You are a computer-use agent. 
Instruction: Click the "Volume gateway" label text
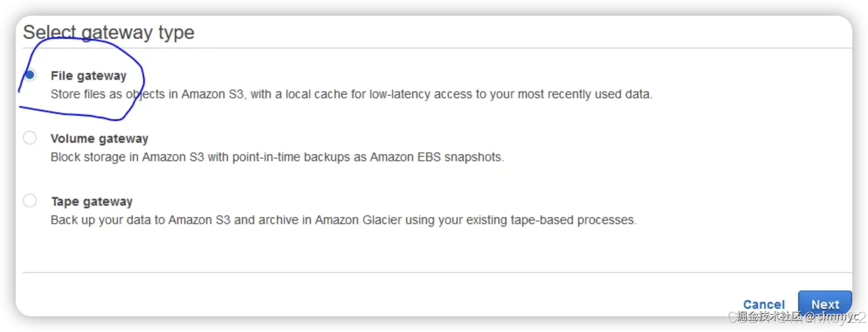[100, 138]
